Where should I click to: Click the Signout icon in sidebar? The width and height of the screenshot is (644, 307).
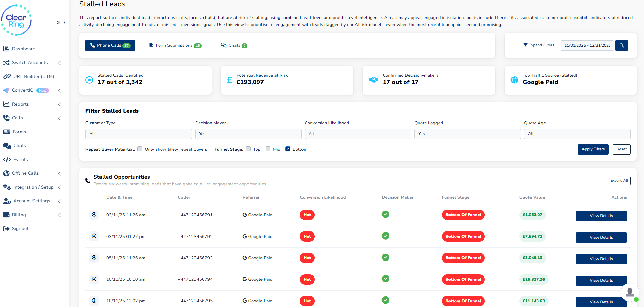[6, 229]
